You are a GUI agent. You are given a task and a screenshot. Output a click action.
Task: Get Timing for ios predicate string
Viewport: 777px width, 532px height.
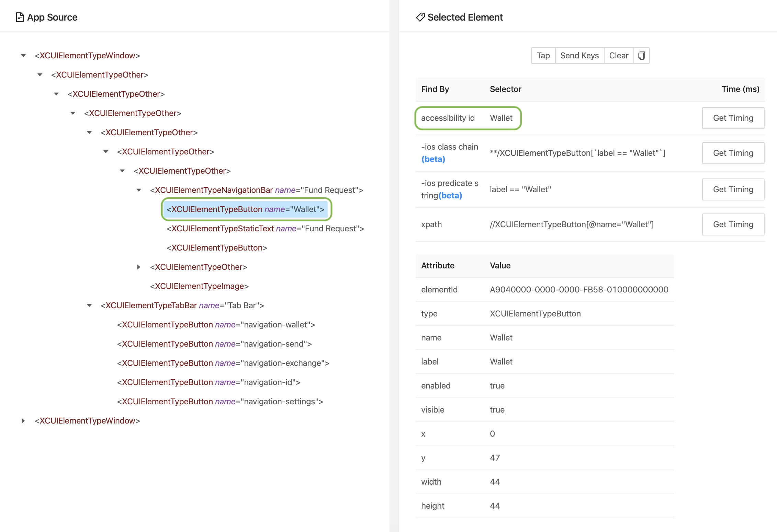(733, 189)
